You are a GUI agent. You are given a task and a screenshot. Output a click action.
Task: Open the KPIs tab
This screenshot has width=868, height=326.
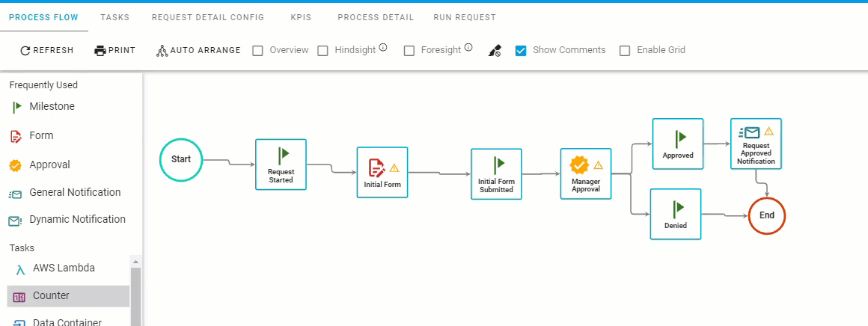pos(301,17)
